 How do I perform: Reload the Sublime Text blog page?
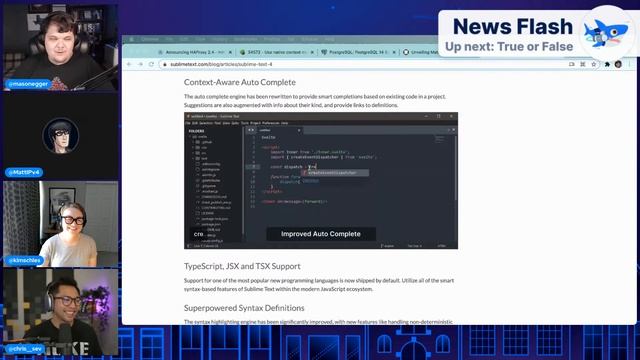(x=151, y=64)
